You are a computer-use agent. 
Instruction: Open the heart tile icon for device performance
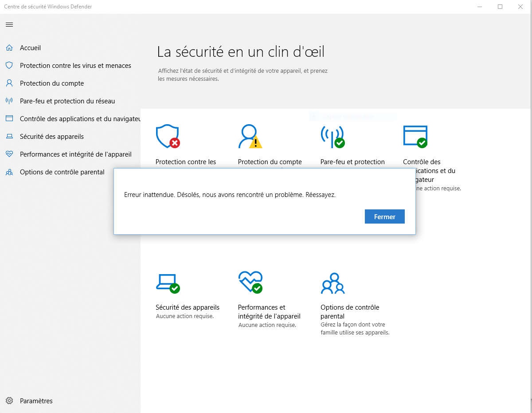(x=250, y=282)
